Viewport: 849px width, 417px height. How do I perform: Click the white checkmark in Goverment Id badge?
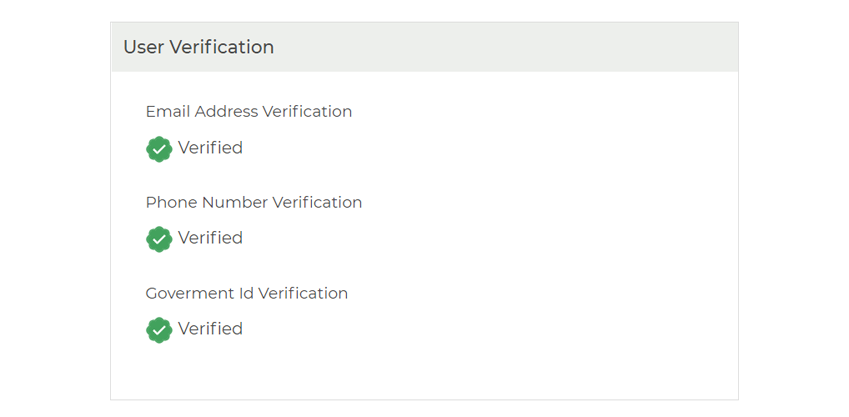click(159, 330)
